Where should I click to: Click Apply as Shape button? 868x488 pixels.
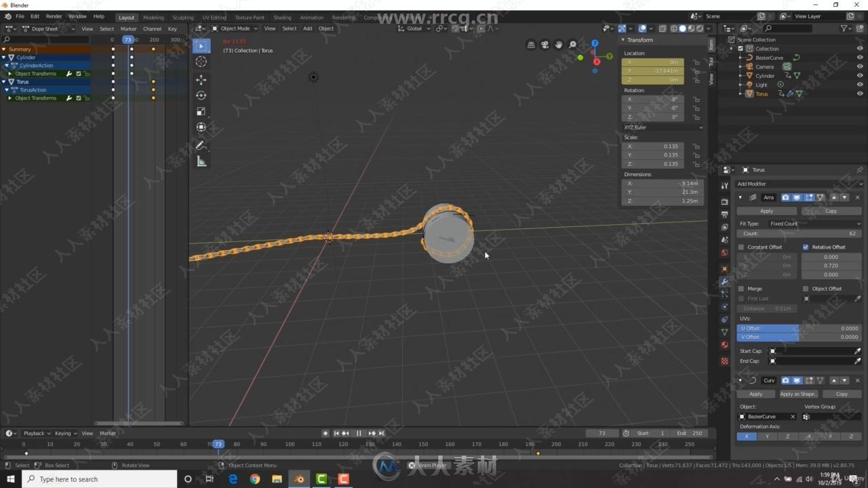pos(798,394)
